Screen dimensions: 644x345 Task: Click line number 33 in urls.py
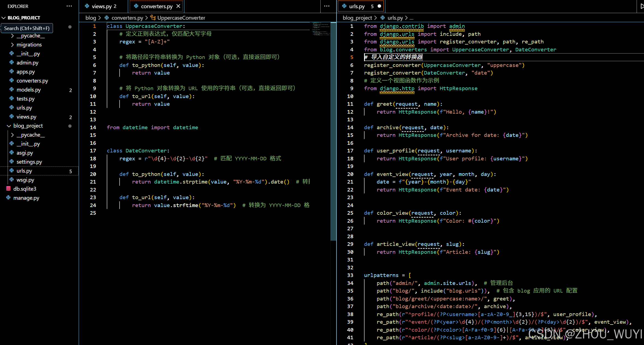click(x=350, y=275)
